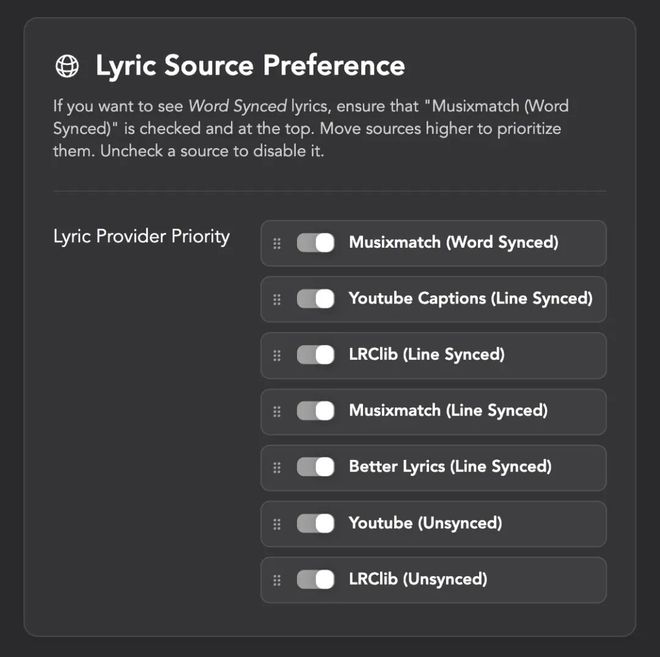Click the globe icon beside Lyric Source Preference

coord(67,66)
